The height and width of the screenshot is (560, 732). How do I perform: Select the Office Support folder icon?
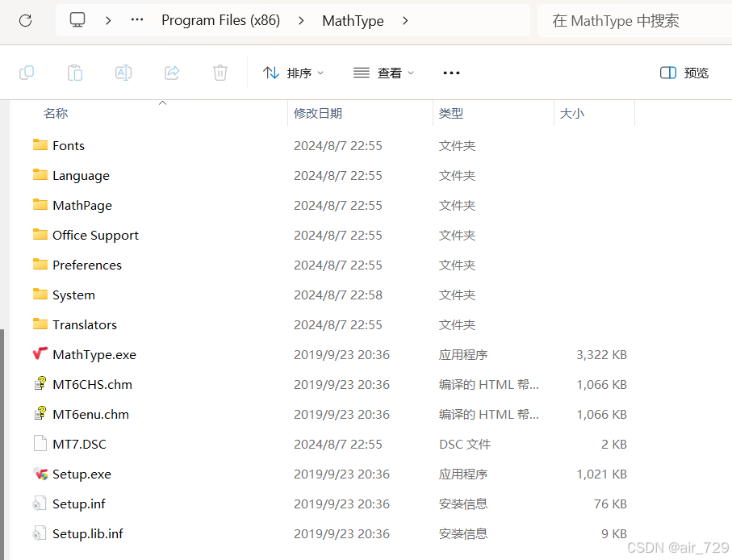pos(40,234)
